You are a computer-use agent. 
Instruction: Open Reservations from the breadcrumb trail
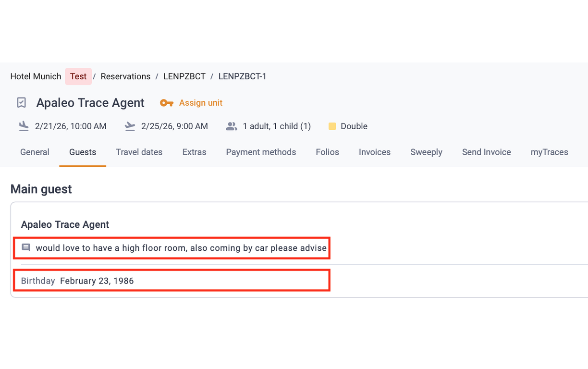pyautogui.click(x=125, y=76)
